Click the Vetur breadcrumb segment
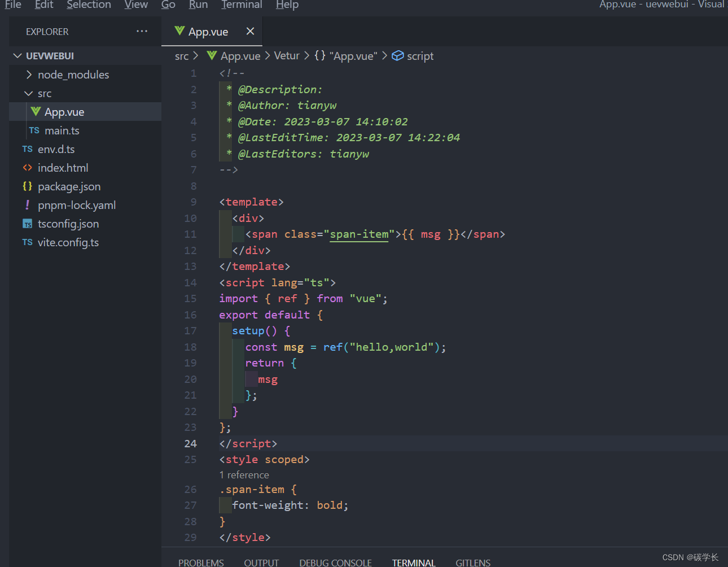This screenshot has width=728, height=567. click(287, 56)
